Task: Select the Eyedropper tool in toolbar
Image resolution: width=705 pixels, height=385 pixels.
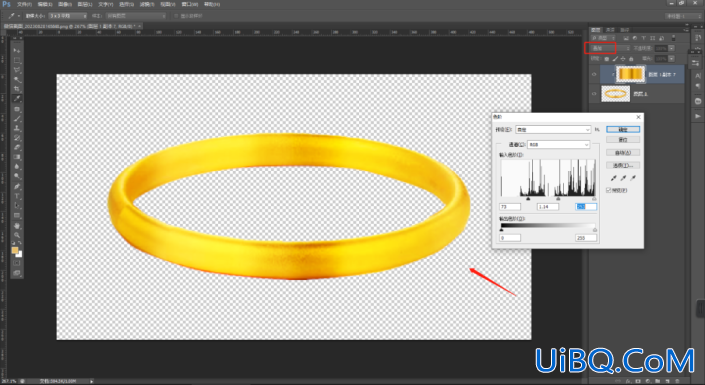Action: click(17, 98)
